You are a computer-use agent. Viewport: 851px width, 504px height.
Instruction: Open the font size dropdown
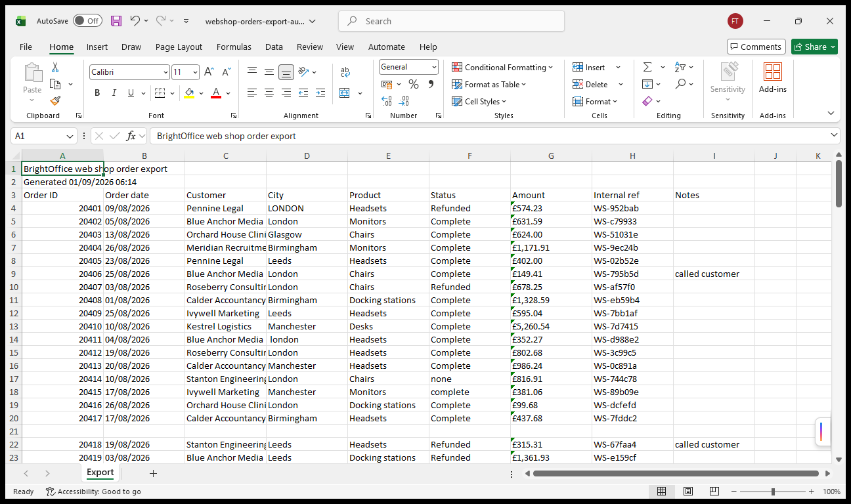tap(195, 72)
